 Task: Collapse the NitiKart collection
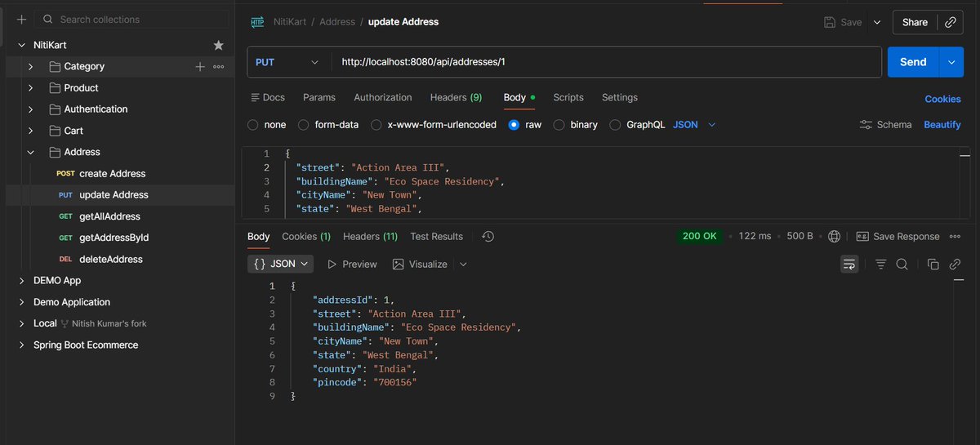(21, 45)
